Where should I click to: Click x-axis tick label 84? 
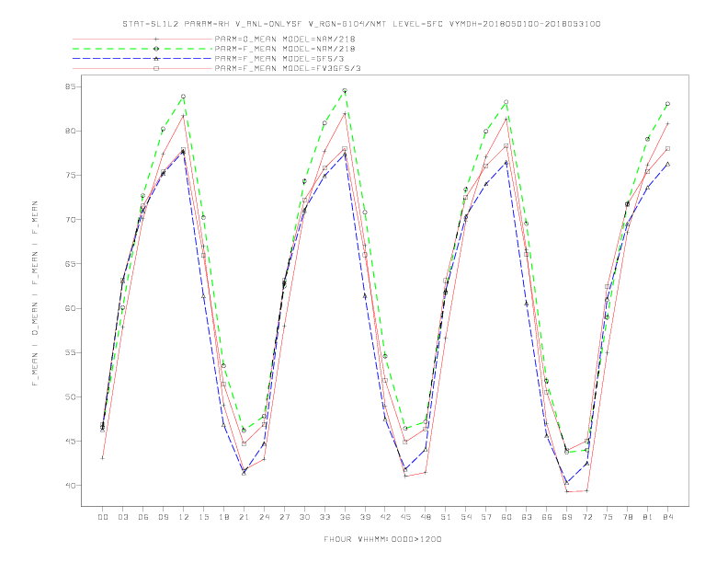pos(668,517)
